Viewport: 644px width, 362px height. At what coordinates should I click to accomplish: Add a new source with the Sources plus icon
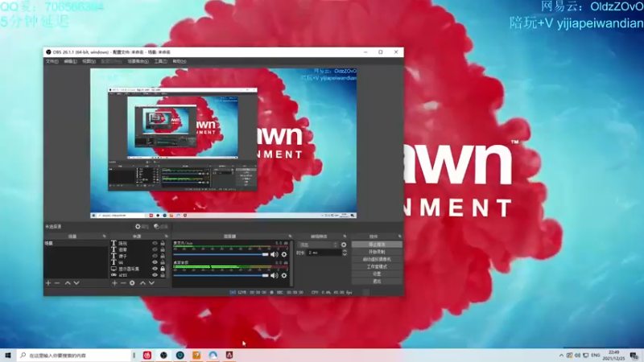coord(114,283)
